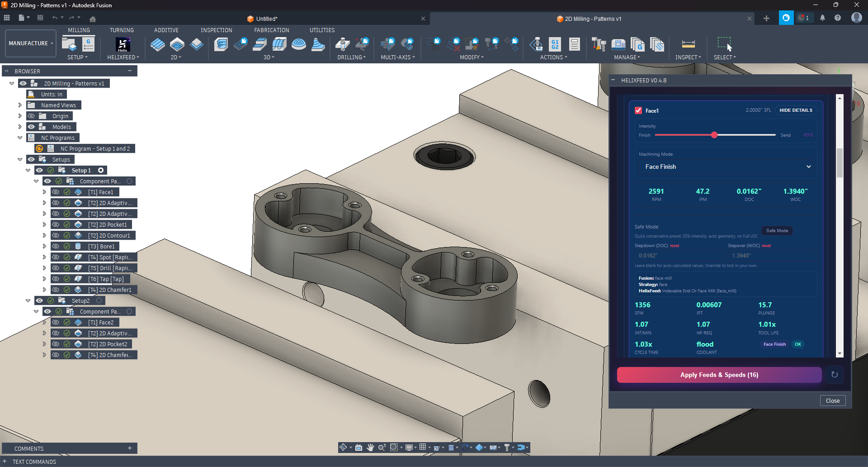
Task: Click the home icon in top bar
Action: pos(93,19)
